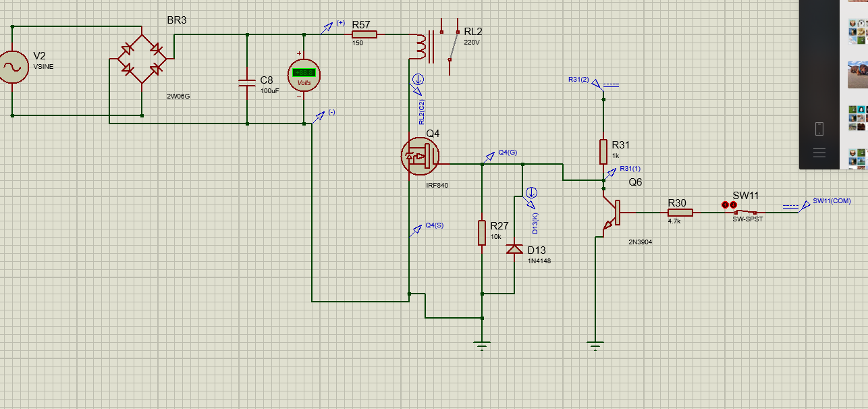Select the R57 150 ohm resistor
The width and height of the screenshot is (868, 409).
tap(364, 34)
